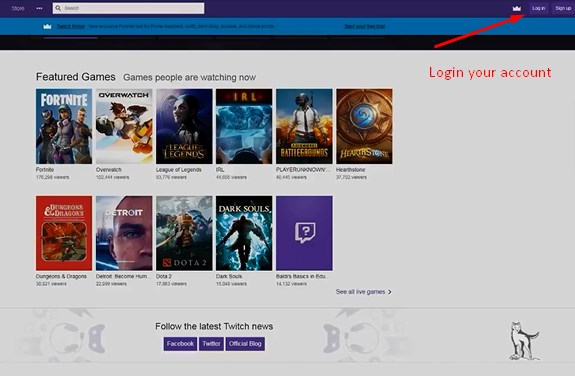Open the Twitch Prime link in banner

coord(71,26)
